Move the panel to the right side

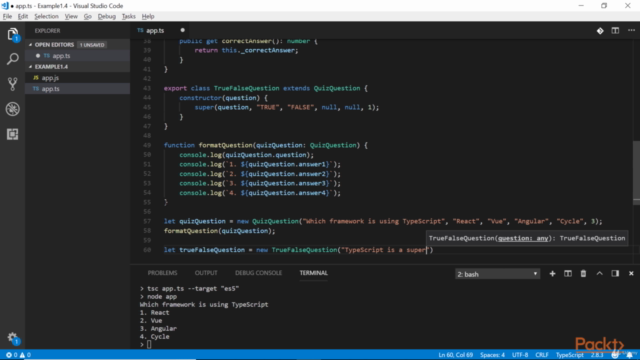pos(615,274)
